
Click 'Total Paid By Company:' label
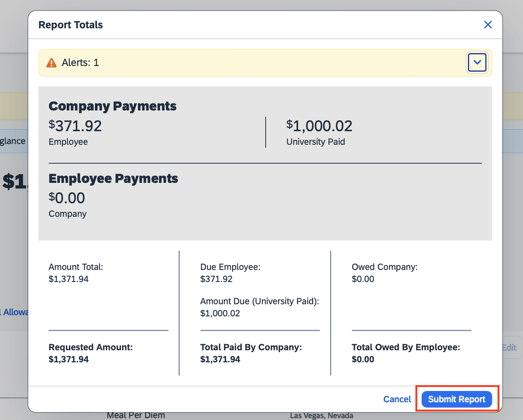coord(251,347)
